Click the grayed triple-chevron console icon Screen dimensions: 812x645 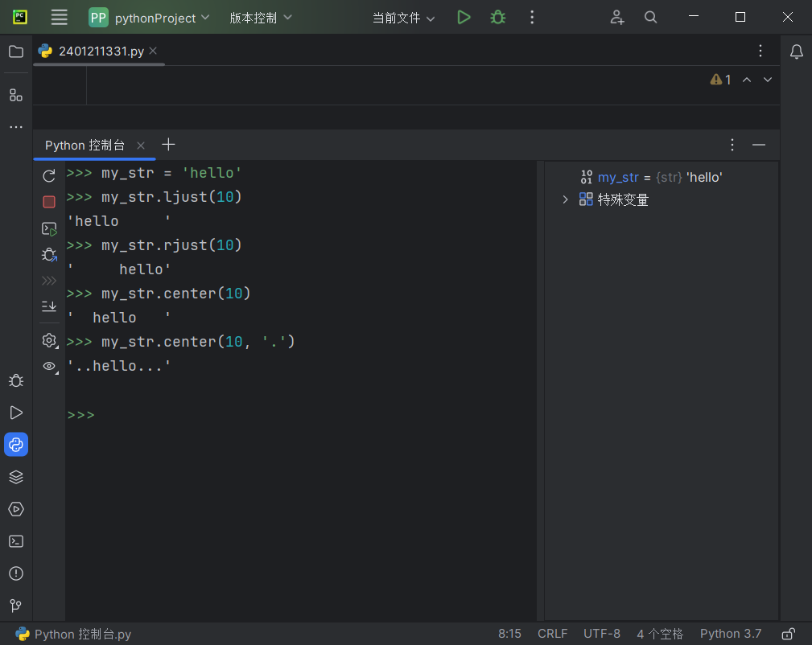(49, 281)
